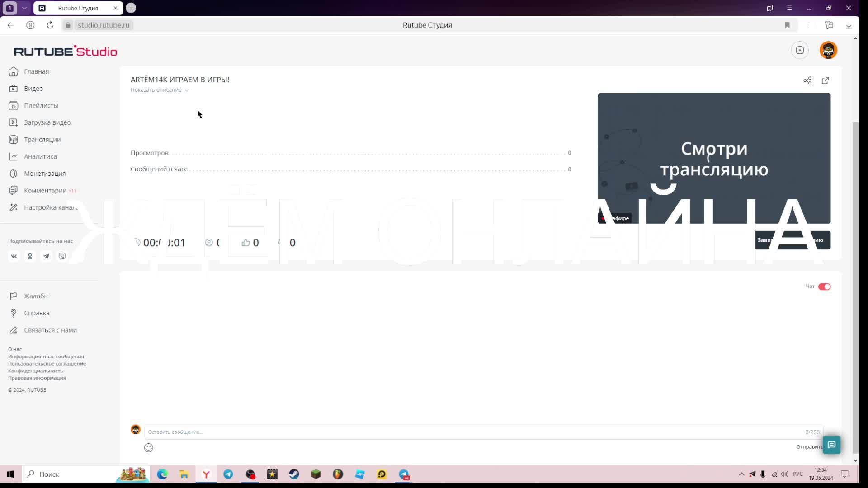Image resolution: width=868 pixels, height=488 pixels.
Task: Click the share icon for the stream
Action: coord(807,80)
